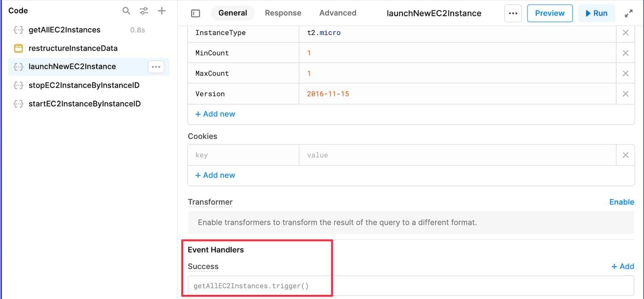Screen dimensions: 644x299
Task: Open the Advanced tab
Action: pos(338,13)
